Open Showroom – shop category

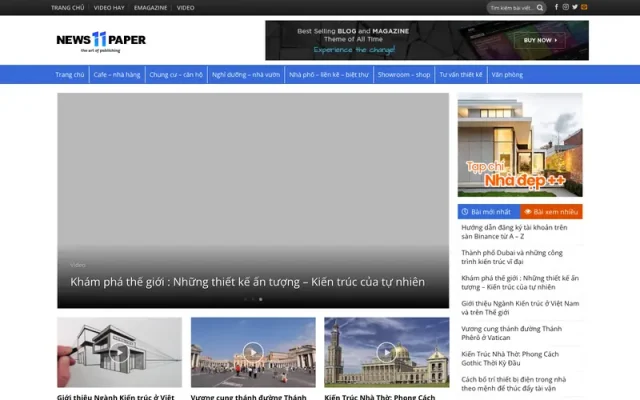tap(404, 75)
